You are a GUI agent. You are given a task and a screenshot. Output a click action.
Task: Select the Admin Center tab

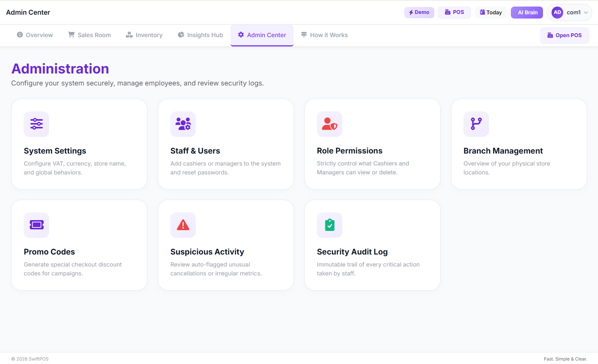[x=262, y=35]
